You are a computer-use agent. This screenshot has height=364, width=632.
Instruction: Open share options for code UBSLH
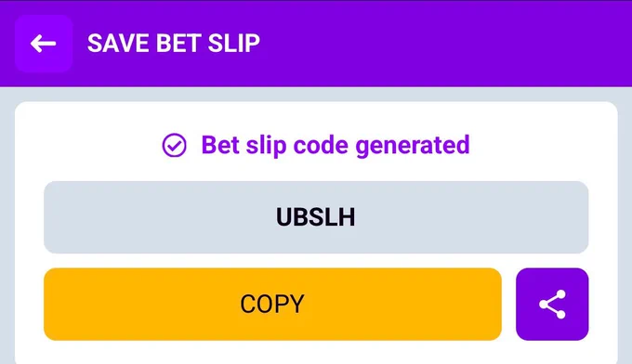[x=552, y=304]
